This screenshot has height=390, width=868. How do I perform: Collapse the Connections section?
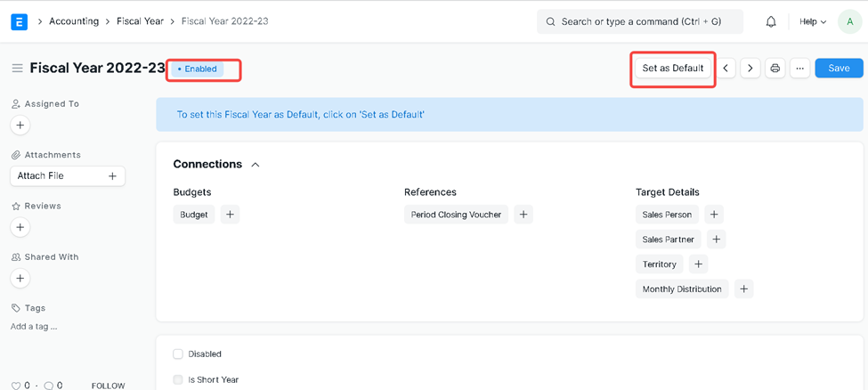(x=256, y=165)
